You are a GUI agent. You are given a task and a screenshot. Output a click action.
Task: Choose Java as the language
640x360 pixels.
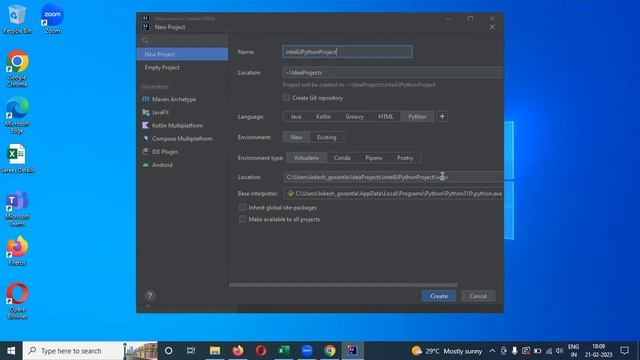click(x=296, y=117)
